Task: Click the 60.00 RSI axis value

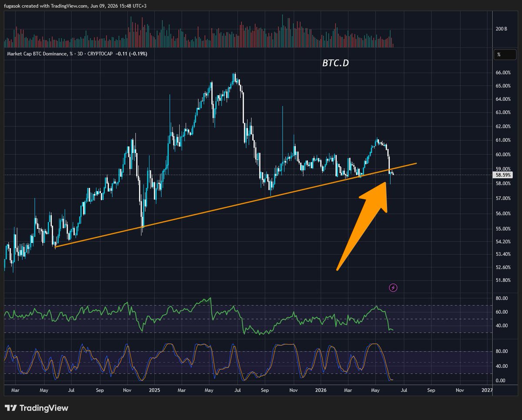Action: (502, 312)
